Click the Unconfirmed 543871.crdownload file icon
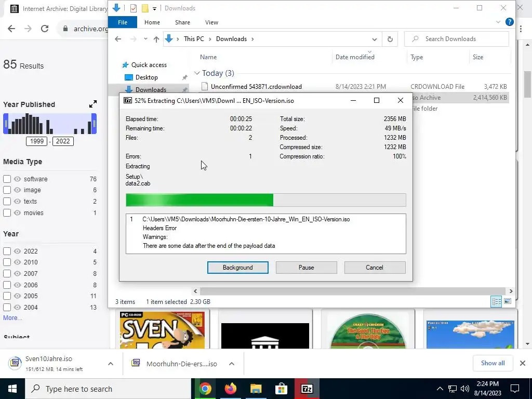 [205, 87]
